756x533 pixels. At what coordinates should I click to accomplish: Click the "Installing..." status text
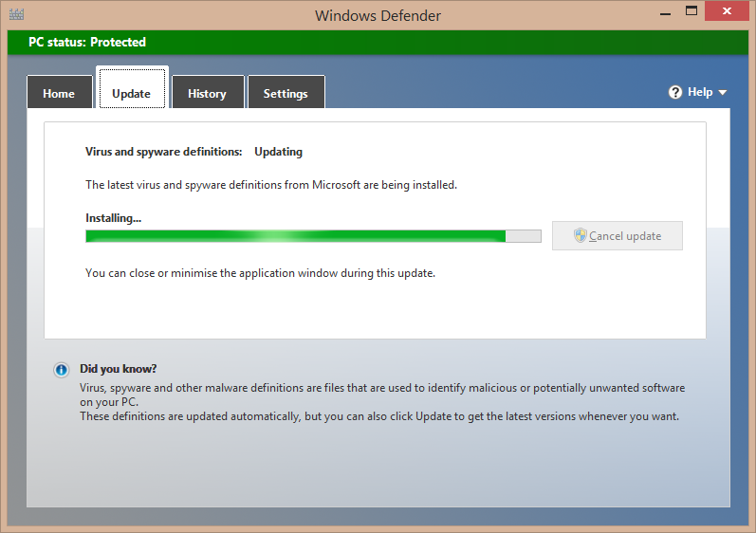113,218
